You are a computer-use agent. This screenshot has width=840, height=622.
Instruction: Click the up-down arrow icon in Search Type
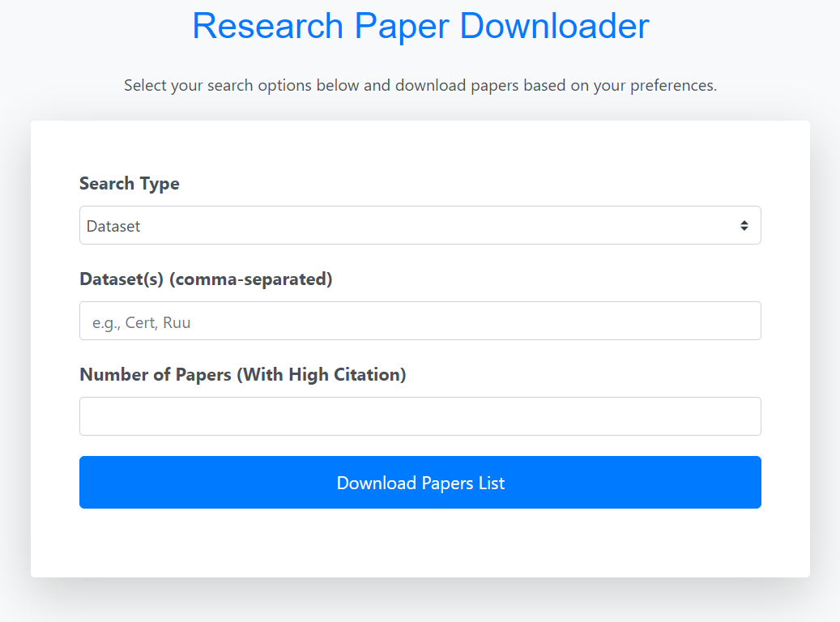click(x=744, y=226)
